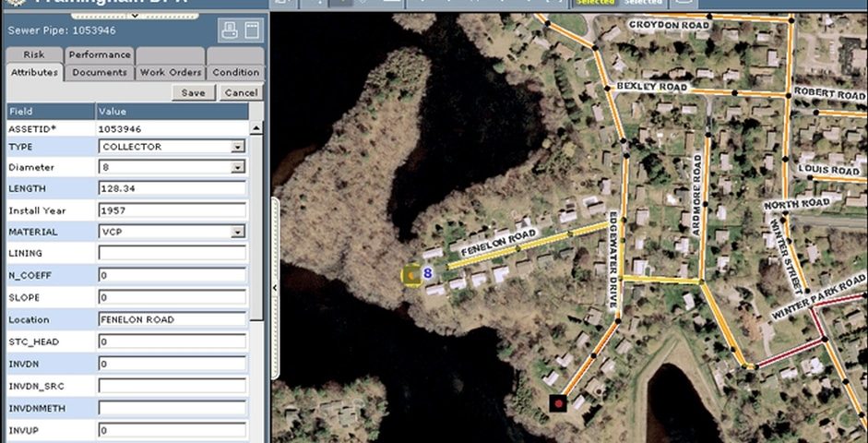Click the window panel icon next to printer

click(x=252, y=30)
